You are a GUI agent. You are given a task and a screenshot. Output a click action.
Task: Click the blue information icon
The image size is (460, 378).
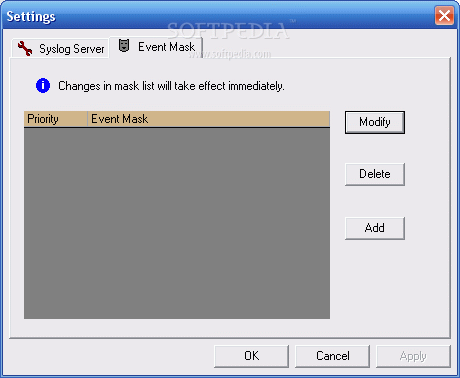pyautogui.click(x=43, y=86)
